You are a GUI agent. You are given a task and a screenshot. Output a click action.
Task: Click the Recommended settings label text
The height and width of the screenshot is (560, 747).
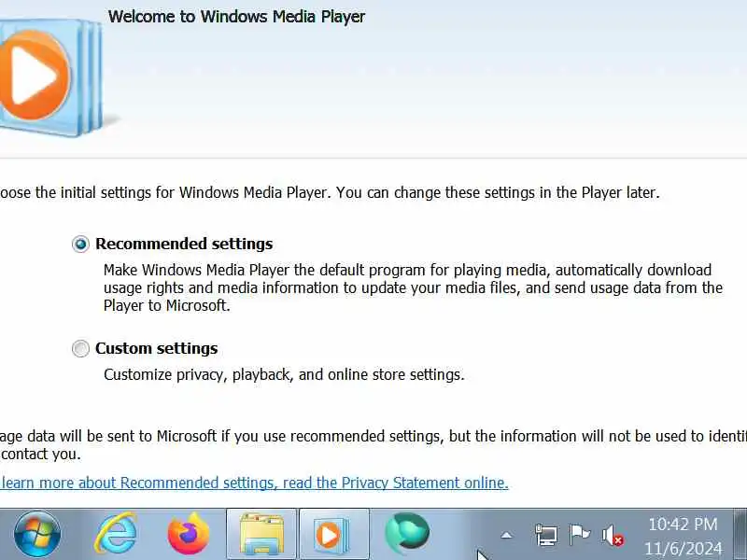[x=184, y=244]
